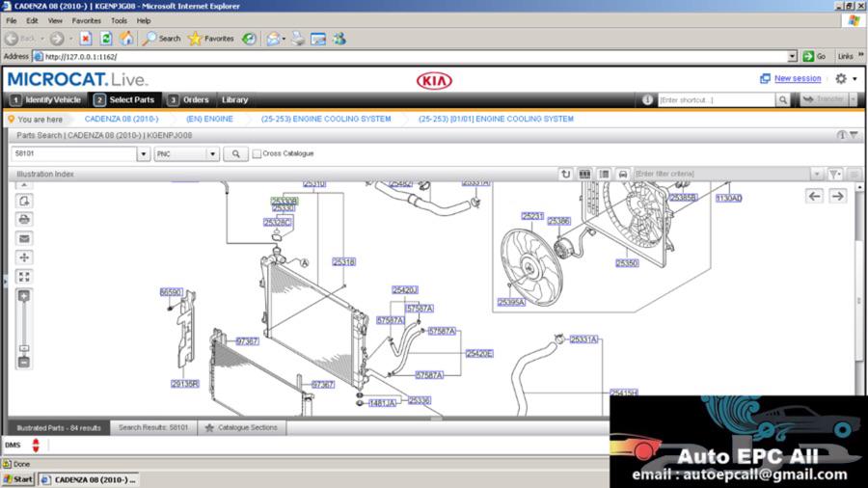Click part callout 86590 in diagram
This screenshot has width=868, height=488.
click(171, 291)
